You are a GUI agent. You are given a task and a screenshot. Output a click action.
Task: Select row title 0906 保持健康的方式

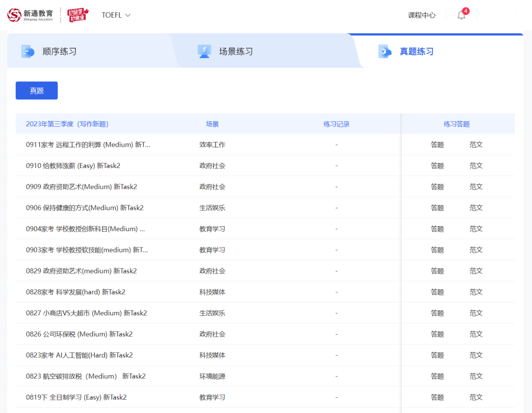click(85, 207)
